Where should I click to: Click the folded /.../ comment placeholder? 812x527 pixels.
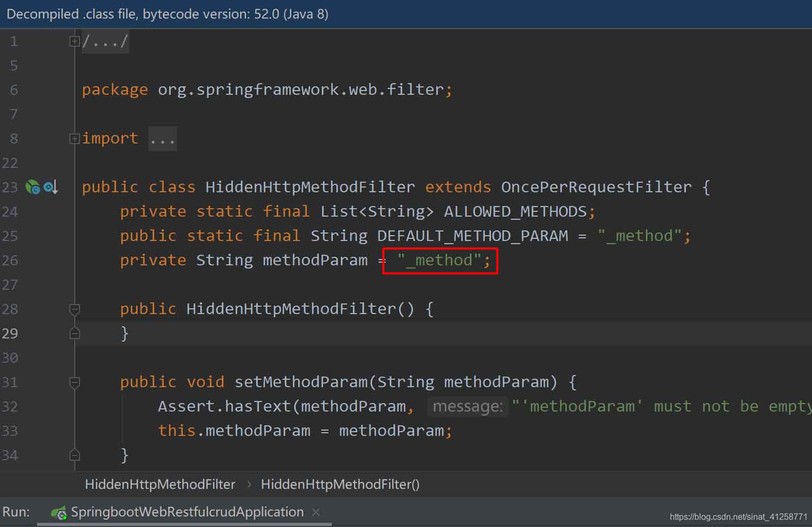[105, 41]
